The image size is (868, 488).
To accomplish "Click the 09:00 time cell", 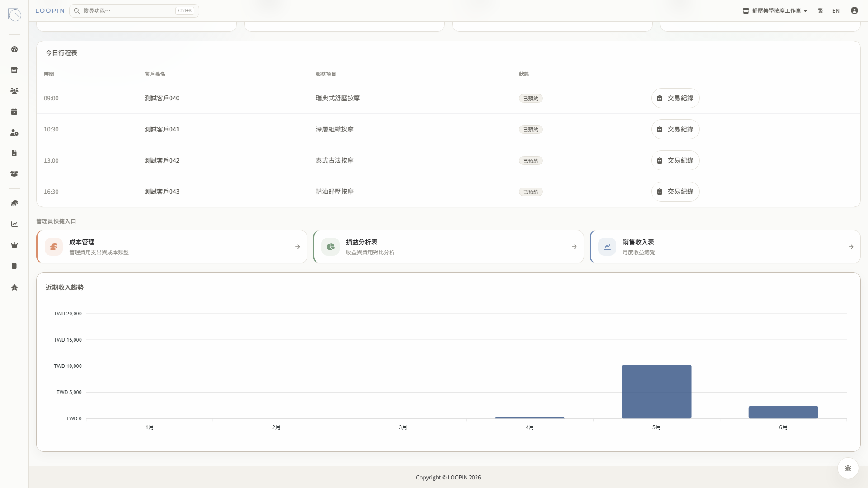I will coord(51,99).
